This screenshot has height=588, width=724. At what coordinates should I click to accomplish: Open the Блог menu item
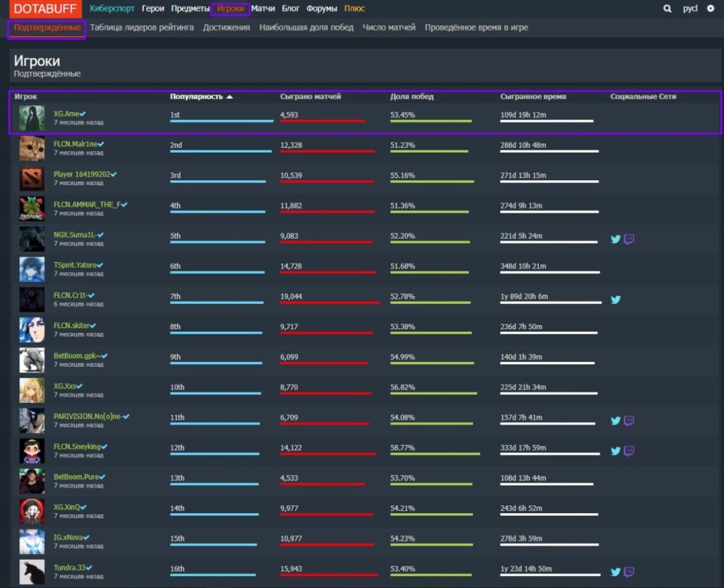pos(290,8)
